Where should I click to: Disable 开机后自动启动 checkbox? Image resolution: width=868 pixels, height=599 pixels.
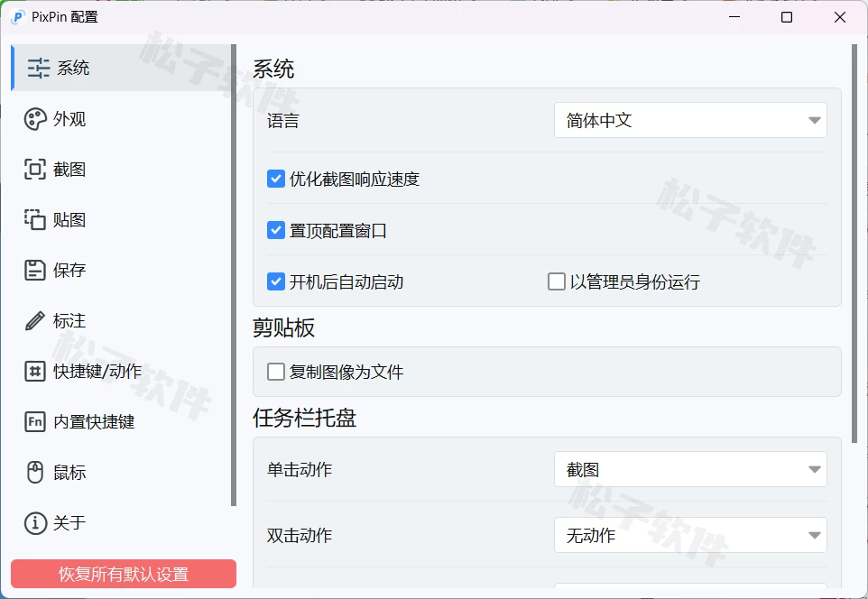click(276, 281)
